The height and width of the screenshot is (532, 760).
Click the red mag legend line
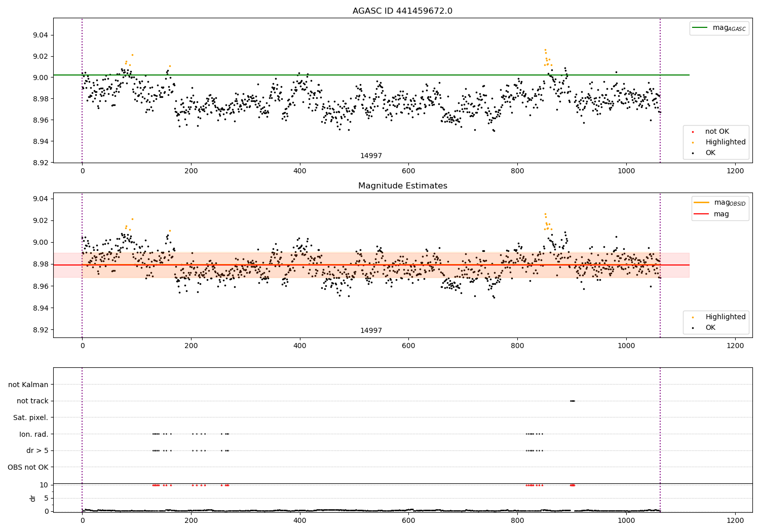[702, 214]
